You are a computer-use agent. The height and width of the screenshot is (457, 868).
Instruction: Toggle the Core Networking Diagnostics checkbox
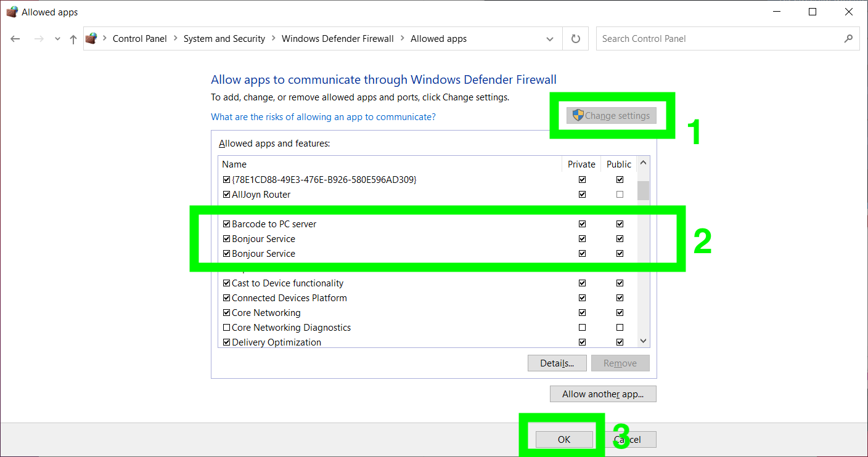226,328
